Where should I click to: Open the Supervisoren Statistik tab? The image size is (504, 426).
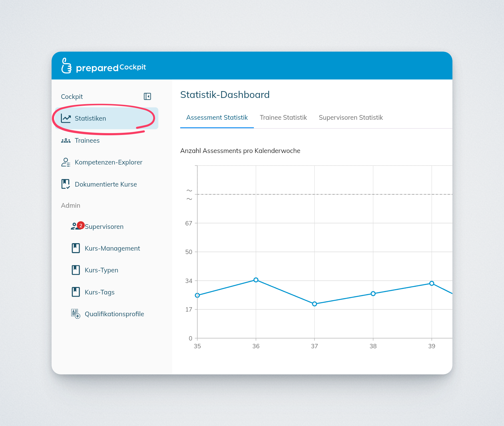tap(351, 118)
